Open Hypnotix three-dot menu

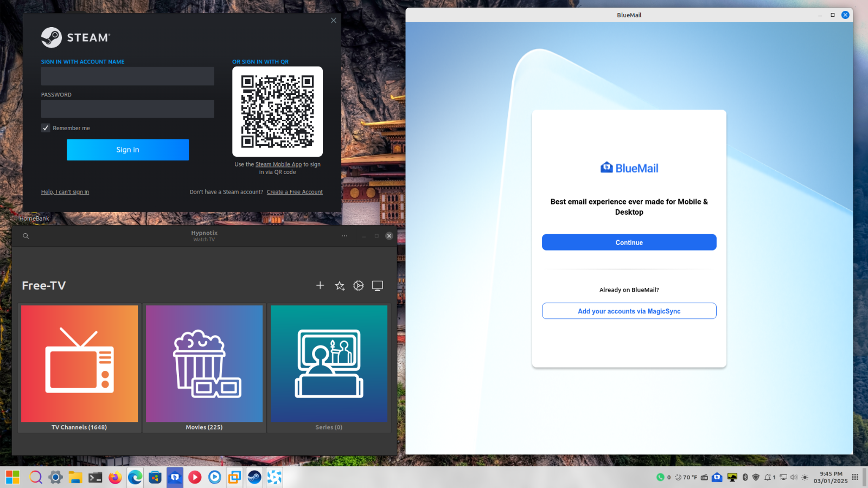[x=344, y=236]
